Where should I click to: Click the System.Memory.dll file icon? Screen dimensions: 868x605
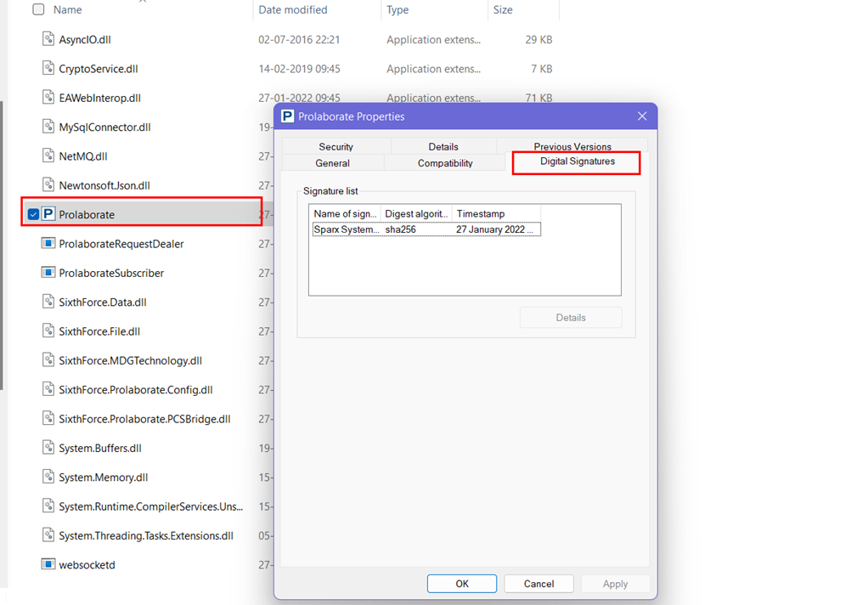(x=48, y=477)
